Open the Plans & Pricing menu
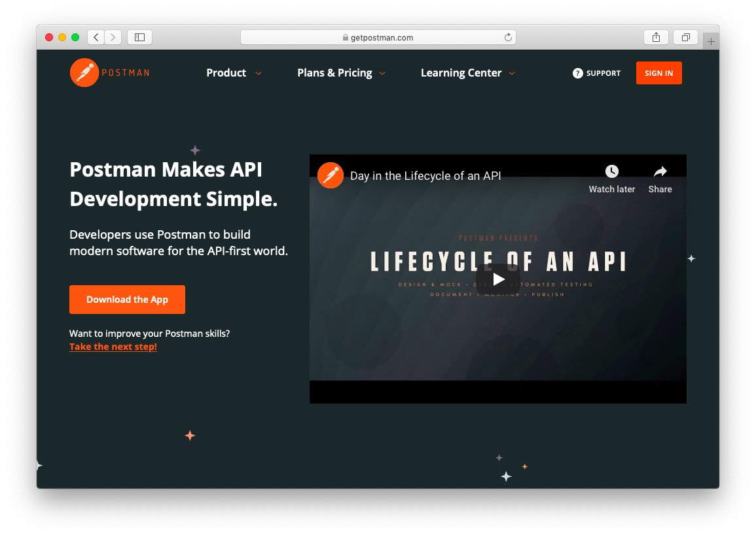 tap(334, 73)
